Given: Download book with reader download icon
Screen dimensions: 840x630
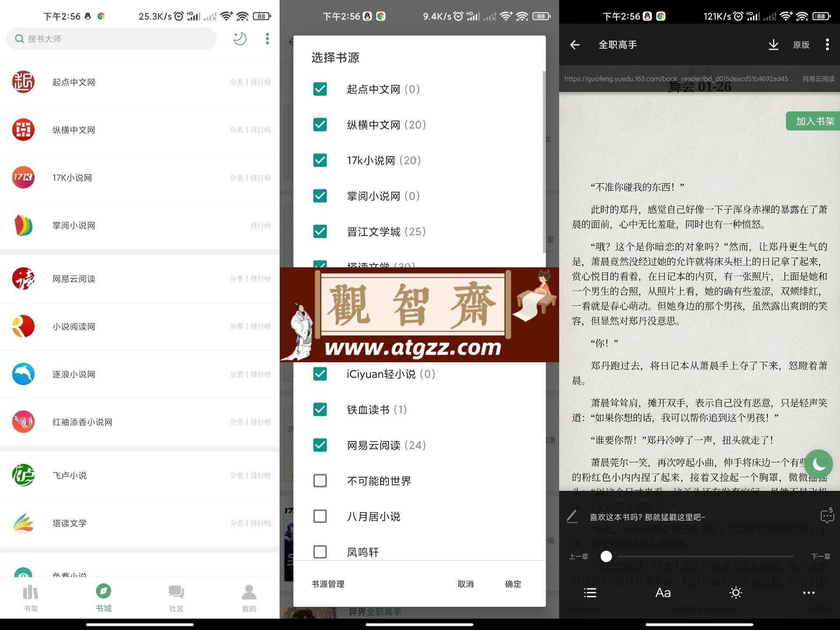Looking at the screenshot, I should [773, 45].
